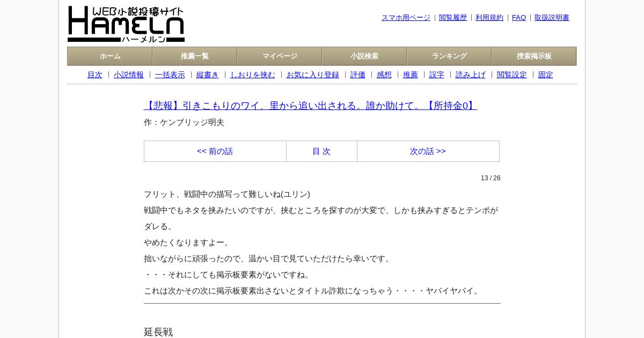Open the FAQ link
644x338 pixels.
(x=519, y=18)
